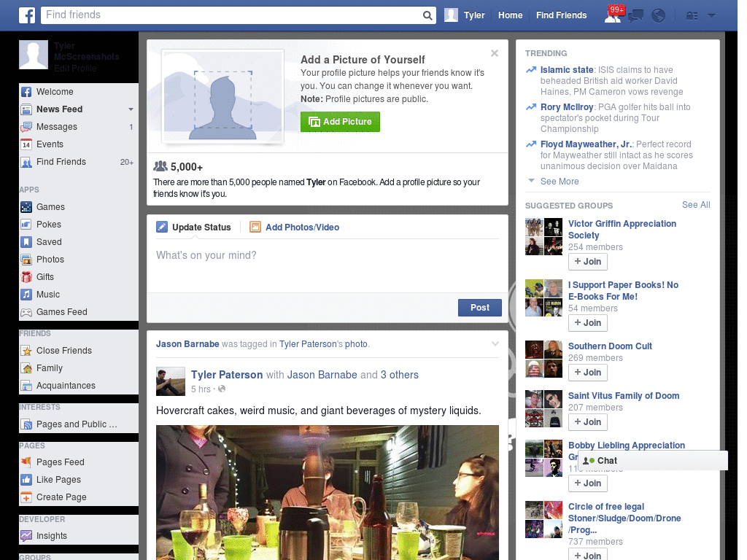The height and width of the screenshot is (560, 747).
Task: Open the 3 others tagged link
Action: (x=399, y=375)
